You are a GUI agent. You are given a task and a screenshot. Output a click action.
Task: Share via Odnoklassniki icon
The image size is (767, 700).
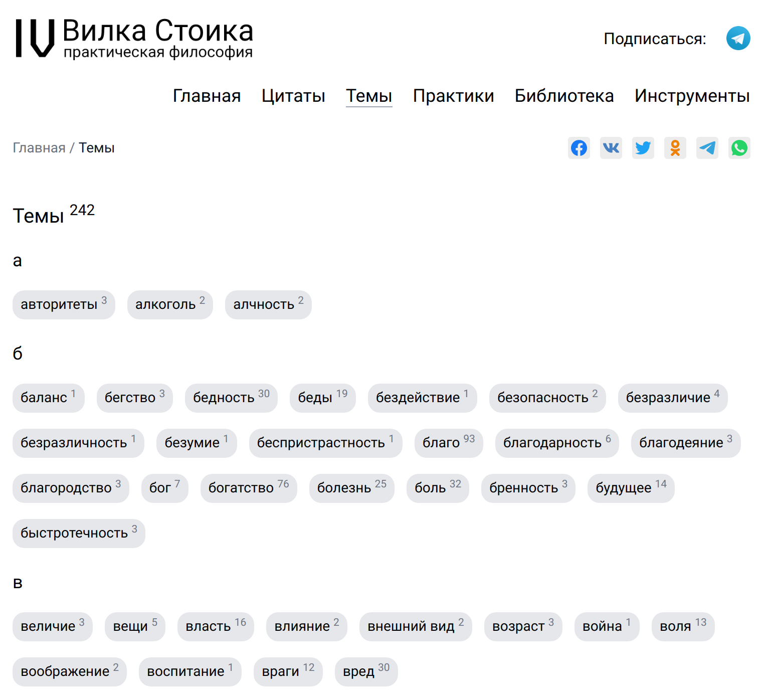pyautogui.click(x=675, y=148)
